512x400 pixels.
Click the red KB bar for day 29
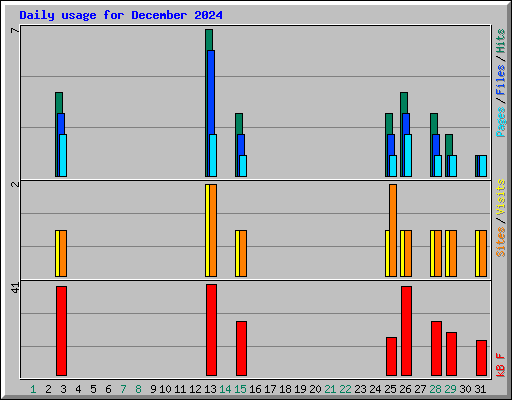451,354
